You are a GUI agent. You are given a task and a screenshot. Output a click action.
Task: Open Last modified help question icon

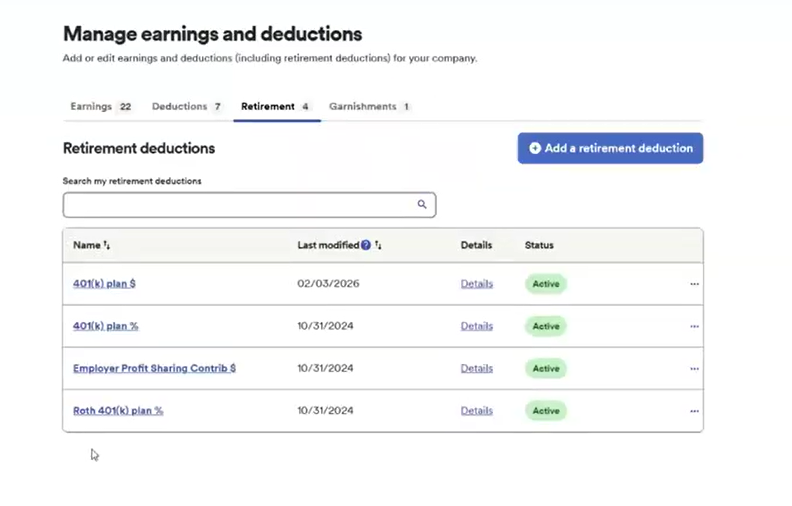coord(366,245)
